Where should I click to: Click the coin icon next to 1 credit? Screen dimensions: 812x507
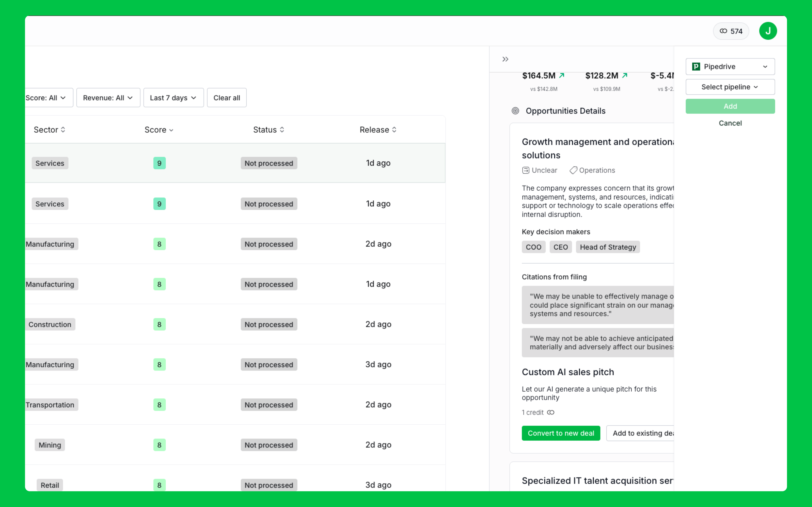pos(551,412)
